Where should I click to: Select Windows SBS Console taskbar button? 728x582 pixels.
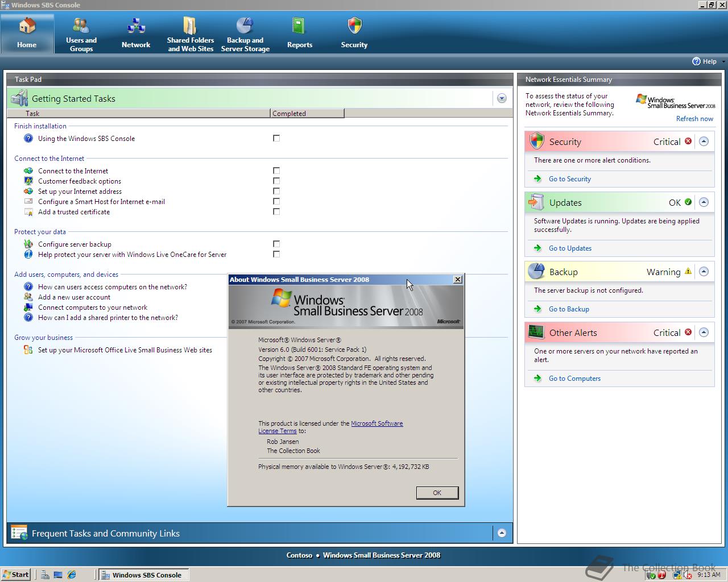point(143,575)
